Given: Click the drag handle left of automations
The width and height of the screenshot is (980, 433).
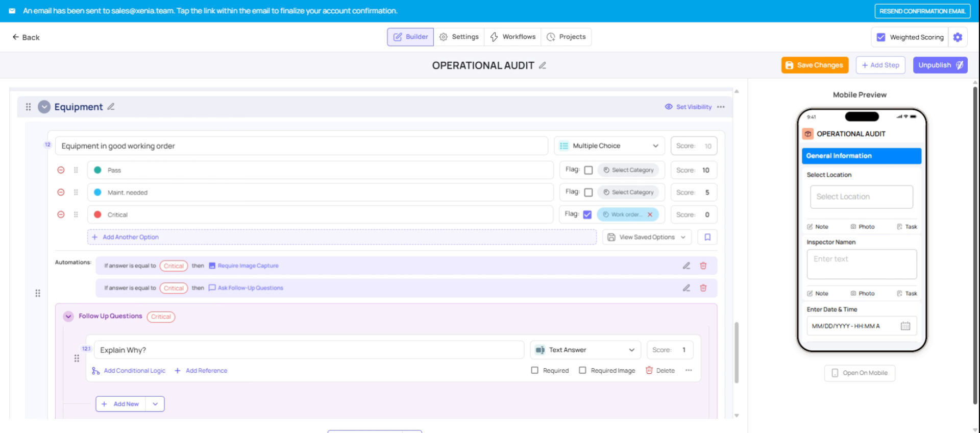Looking at the screenshot, I should coord(38,293).
